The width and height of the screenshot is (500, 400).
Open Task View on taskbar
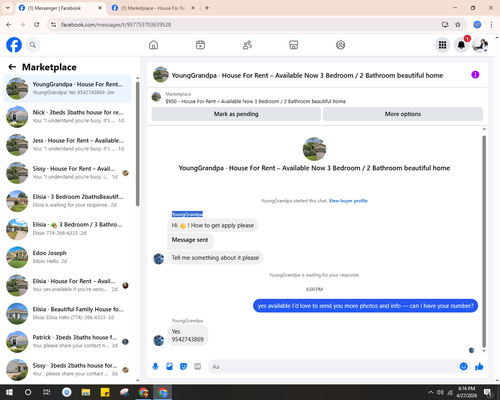pyautogui.click(x=47, y=392)
